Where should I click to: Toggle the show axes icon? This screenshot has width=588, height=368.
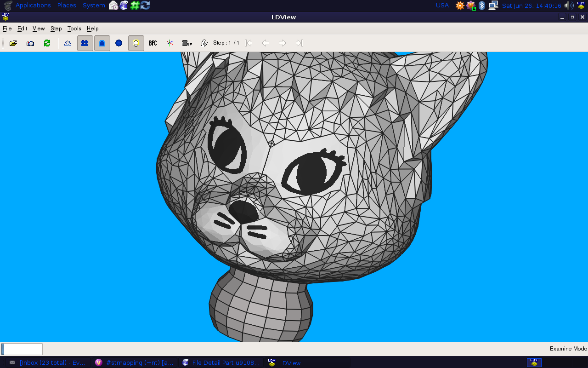(x=169, y=43)
